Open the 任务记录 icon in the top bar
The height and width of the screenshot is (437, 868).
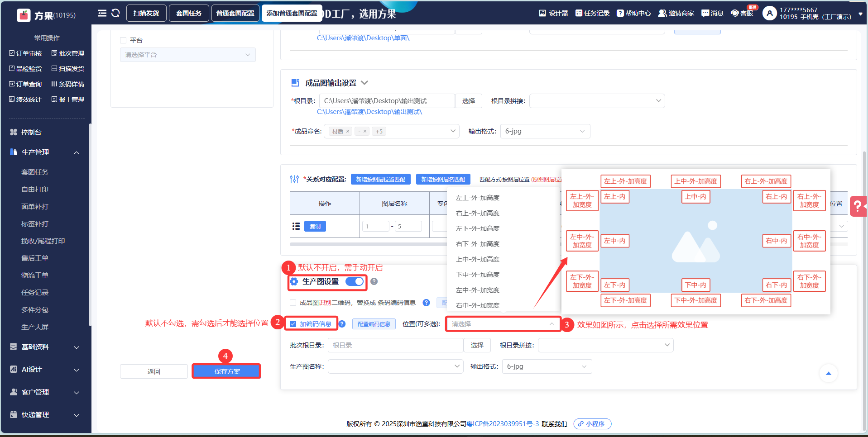click(579, 13)
